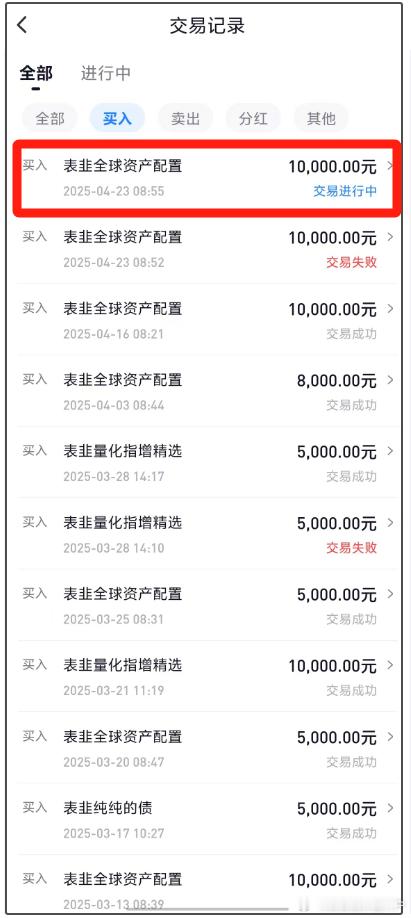411x918 pixels.
Task: Open chevron of 2025-04-16 08:21 record
Action: pyautogui.click(x=390, y=309)
